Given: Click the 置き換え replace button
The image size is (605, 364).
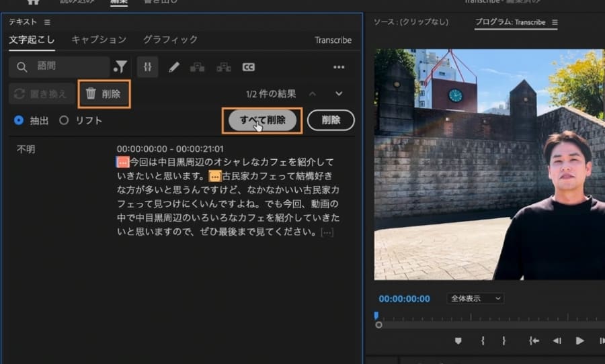Looking at the screenshot, I should click(42, 94).
